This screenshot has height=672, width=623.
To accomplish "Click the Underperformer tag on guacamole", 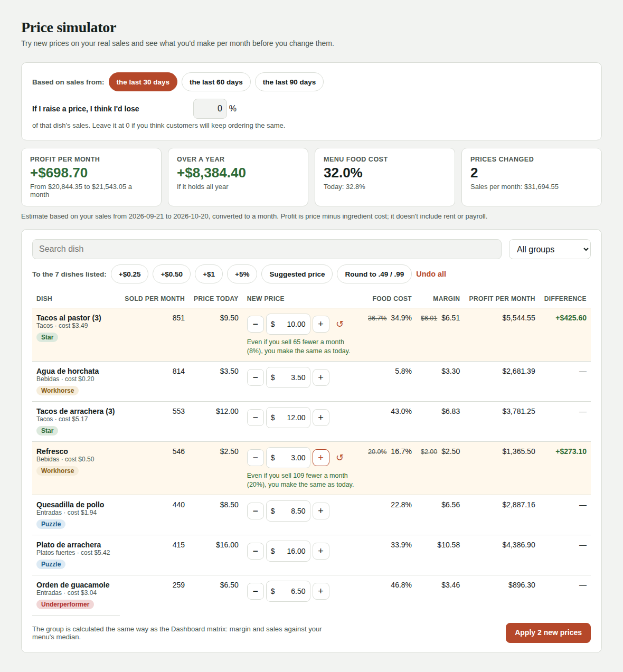I will tap(65, 604).
